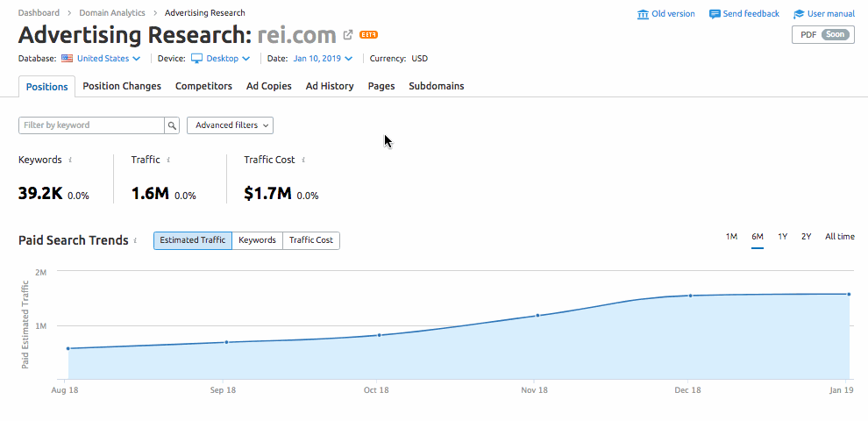
Task: Switch to the Position Changes tab
Action: (122, 86)
